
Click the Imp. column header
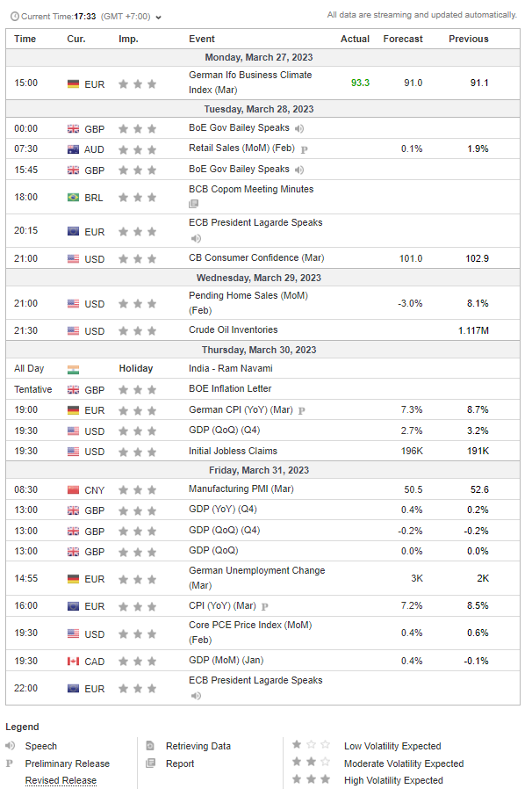128,39
